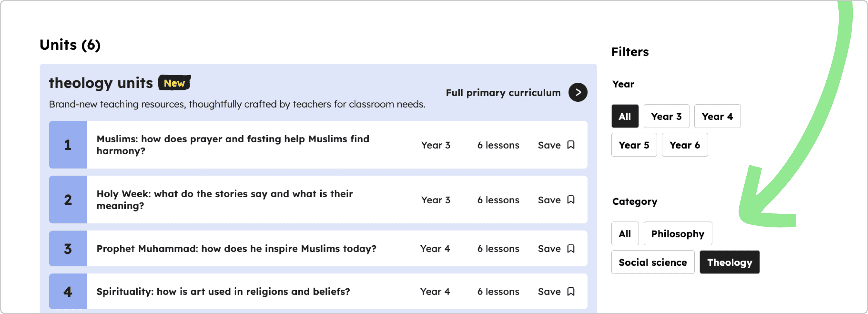Choose the Social science category filter
868x314 pixels.
click(652, 262)
